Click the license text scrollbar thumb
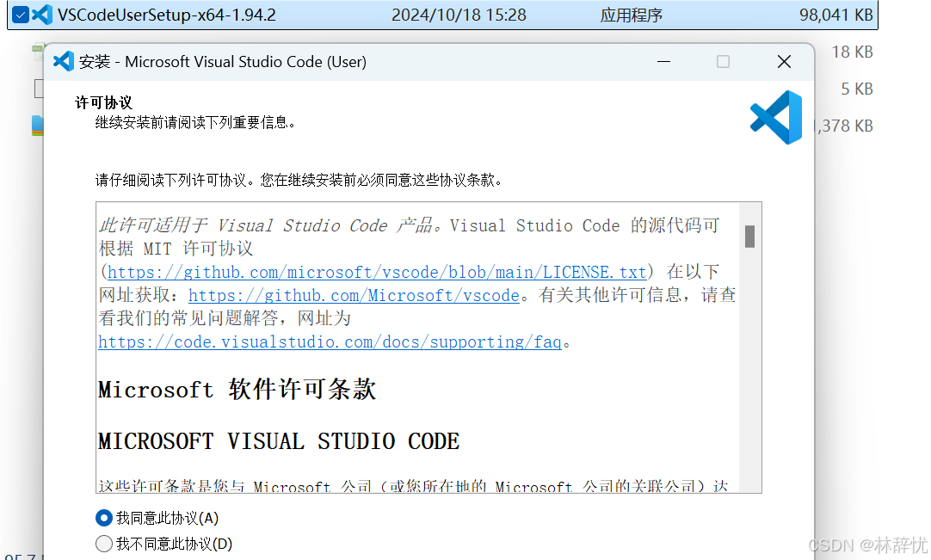 pos(750,237)
